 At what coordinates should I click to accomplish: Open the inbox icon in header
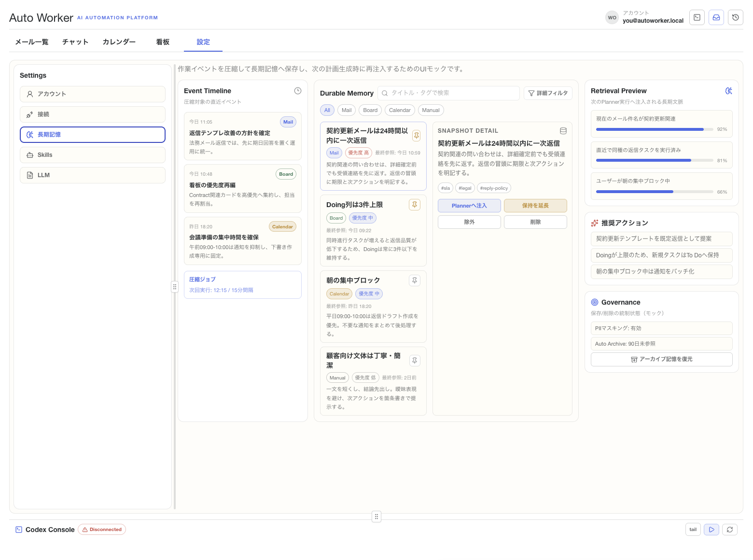tap(716, 17)
